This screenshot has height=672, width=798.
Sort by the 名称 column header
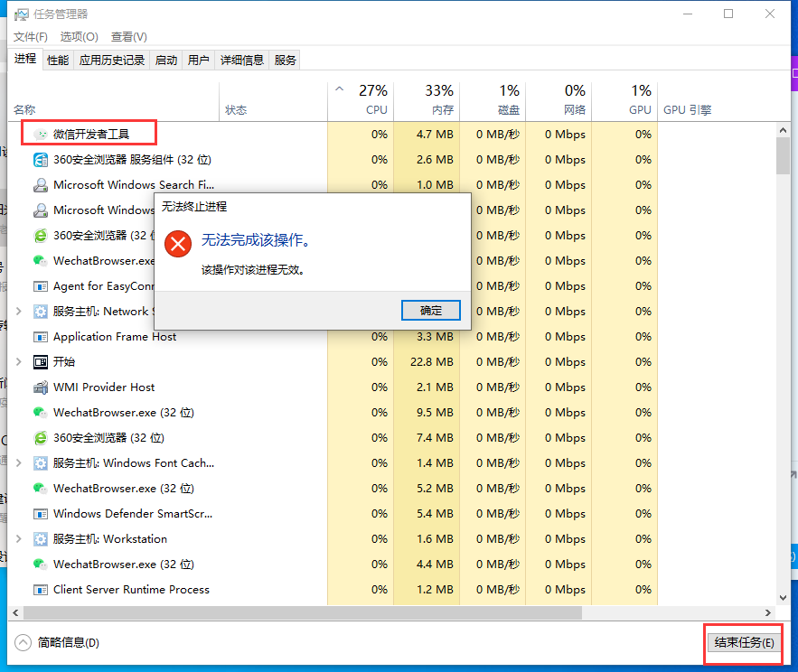pyautogui.click(x=114, y=102)
